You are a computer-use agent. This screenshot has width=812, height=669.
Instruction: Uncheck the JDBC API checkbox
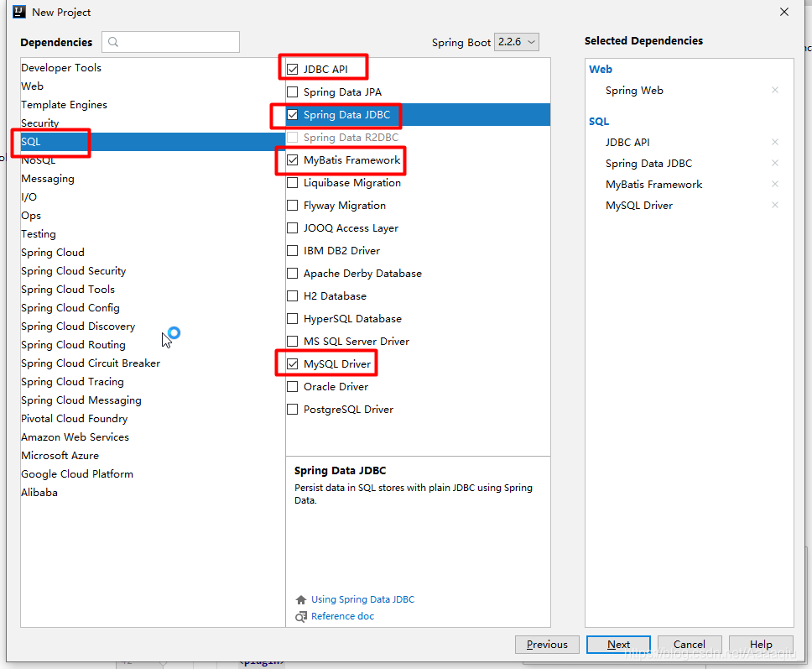tap(293, 70)
